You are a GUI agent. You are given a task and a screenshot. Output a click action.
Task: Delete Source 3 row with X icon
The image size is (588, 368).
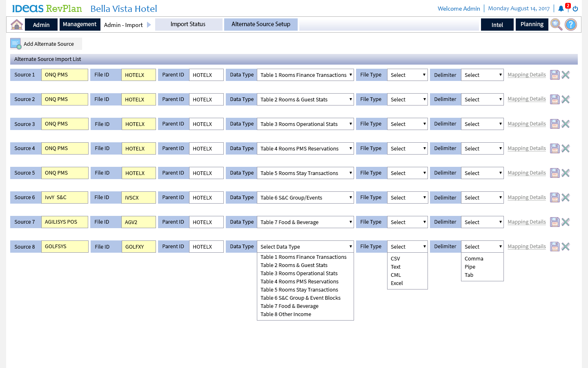pos(566,124)
